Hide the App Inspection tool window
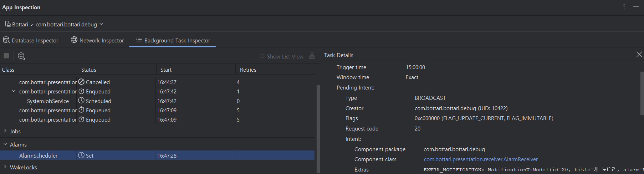 coord(636,7)
